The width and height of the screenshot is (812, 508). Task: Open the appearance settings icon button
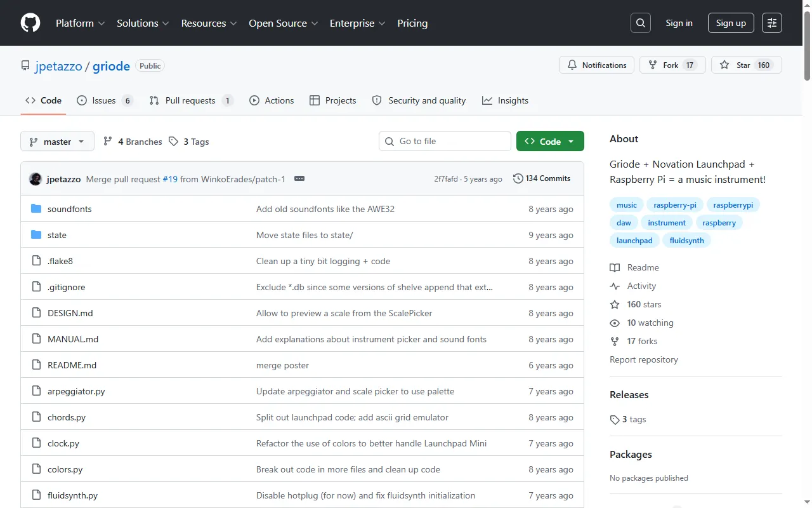click(772, 23)
